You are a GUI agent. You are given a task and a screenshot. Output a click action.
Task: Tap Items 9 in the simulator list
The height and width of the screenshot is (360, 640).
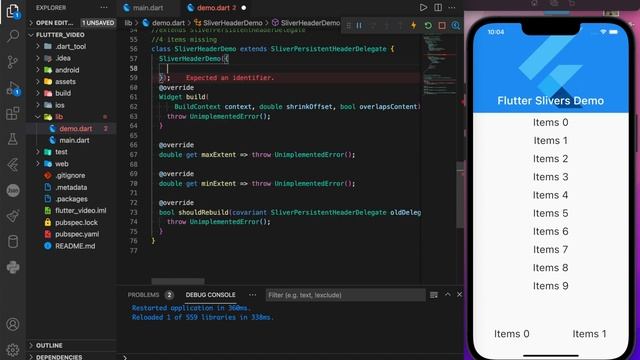(550, 286)
